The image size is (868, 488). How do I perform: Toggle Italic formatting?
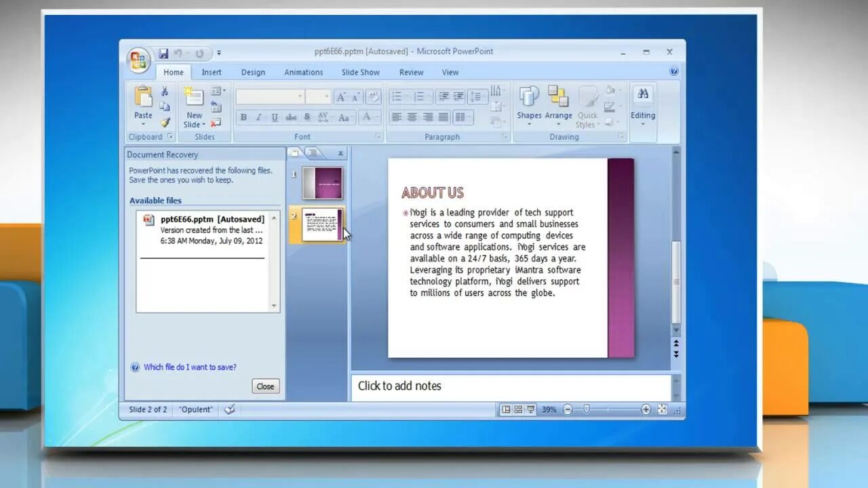click(x=258, y=117)
